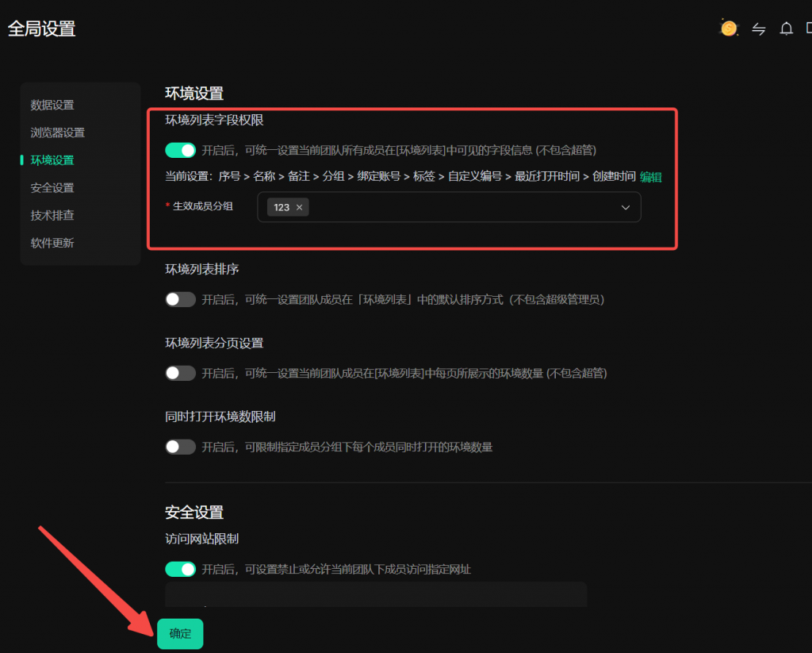Click the green 编辑 link

tap(651, 177)
